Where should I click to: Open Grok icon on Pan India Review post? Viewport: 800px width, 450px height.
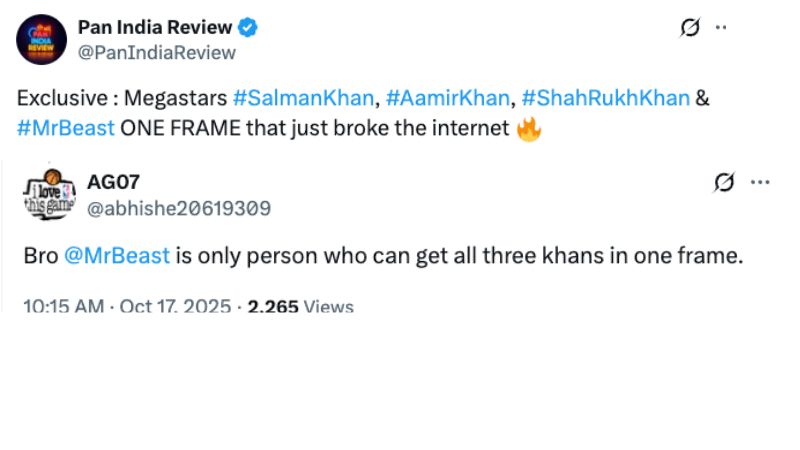click(690, 28)
